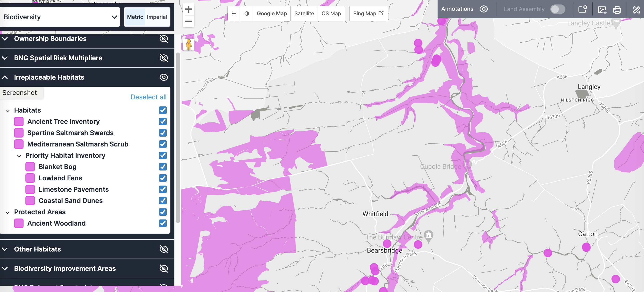The image size is (644, 292).
Task: Open map in a new window
Action: [x=582, y=9]
